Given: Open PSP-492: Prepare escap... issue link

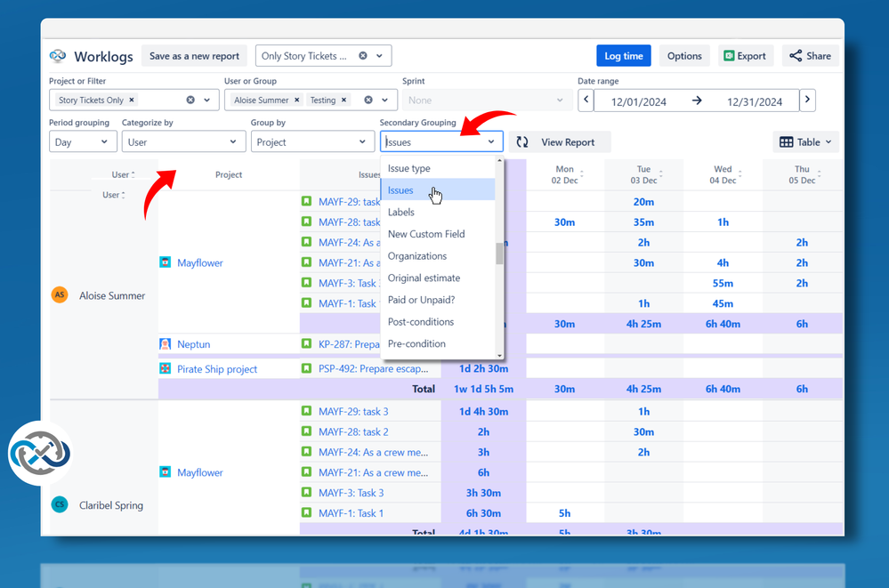Looking at the screenshot, I should pyautogui.click(x=373, y=368).
